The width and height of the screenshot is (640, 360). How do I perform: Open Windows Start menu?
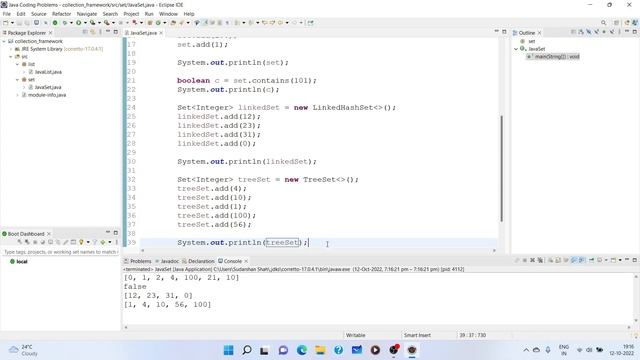click(x=229, y=350)
